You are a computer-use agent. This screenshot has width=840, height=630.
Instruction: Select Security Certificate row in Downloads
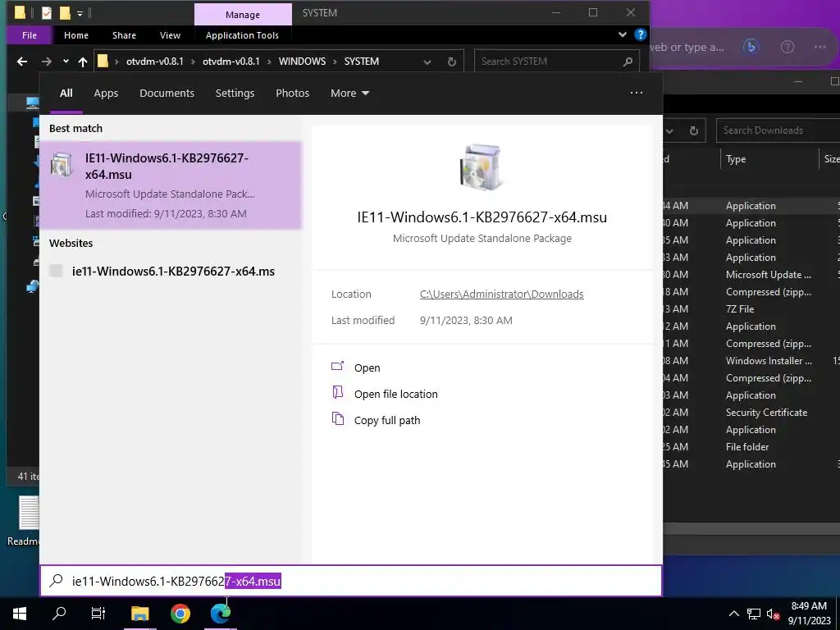click(751, 413)
